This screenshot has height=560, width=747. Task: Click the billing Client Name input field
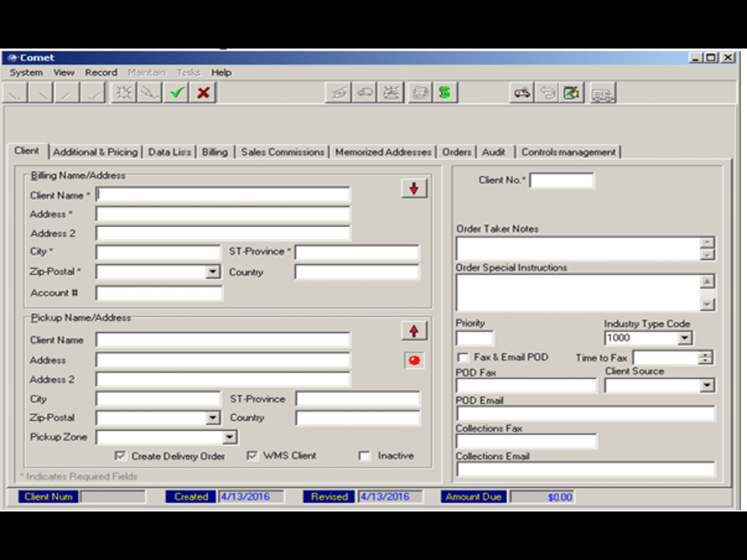click(223, 195)
